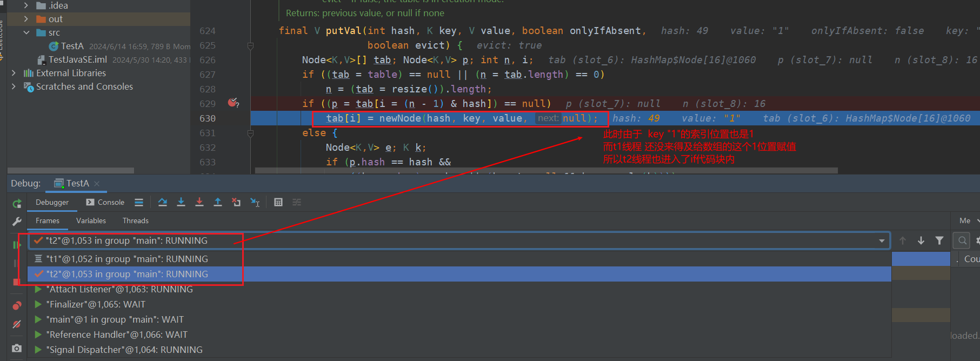Click the Step Out arrow icon
980x361 pixels.
click(x=218, y=202)
